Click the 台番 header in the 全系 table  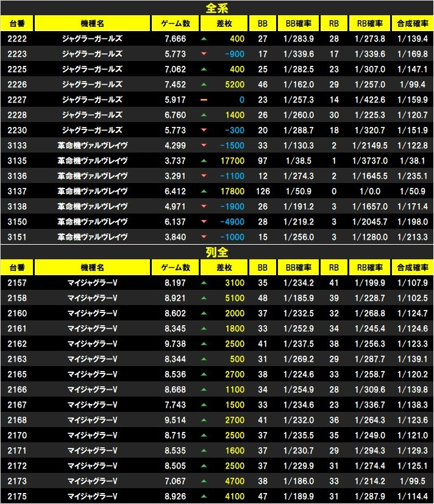(x=17, y=23)
